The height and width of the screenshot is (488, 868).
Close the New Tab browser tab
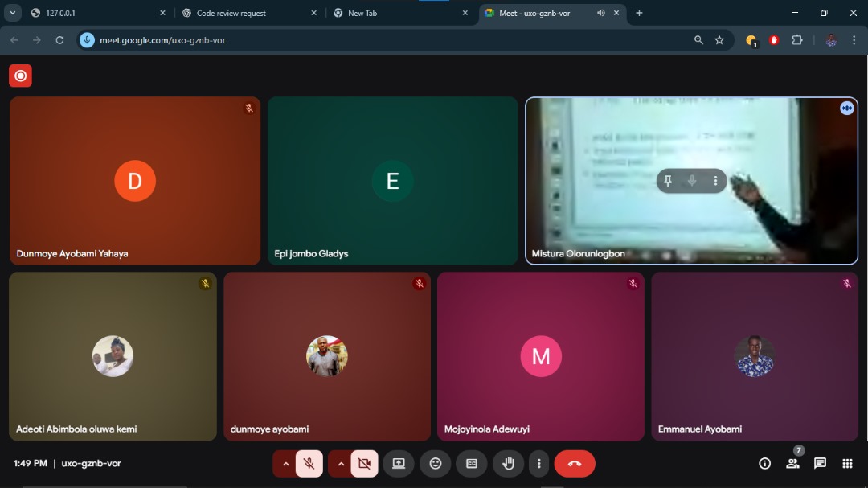[x=465, y=13]
